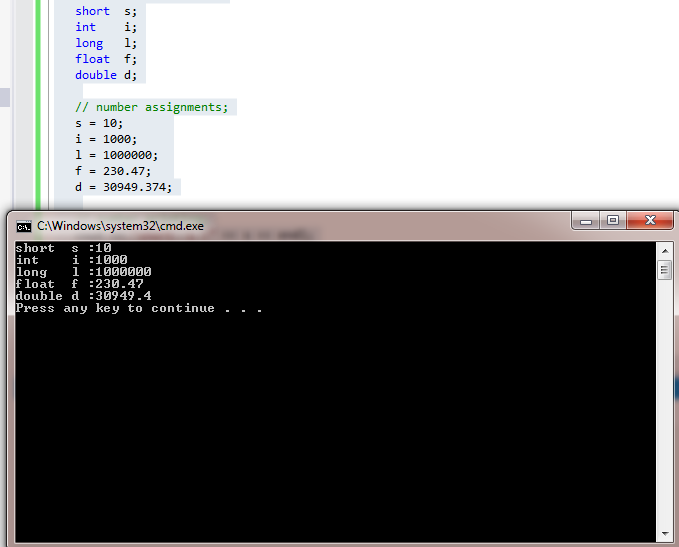Click console output 'double d :30949.4'
This screenshot has height=547, width=679.
click(84, 297)
